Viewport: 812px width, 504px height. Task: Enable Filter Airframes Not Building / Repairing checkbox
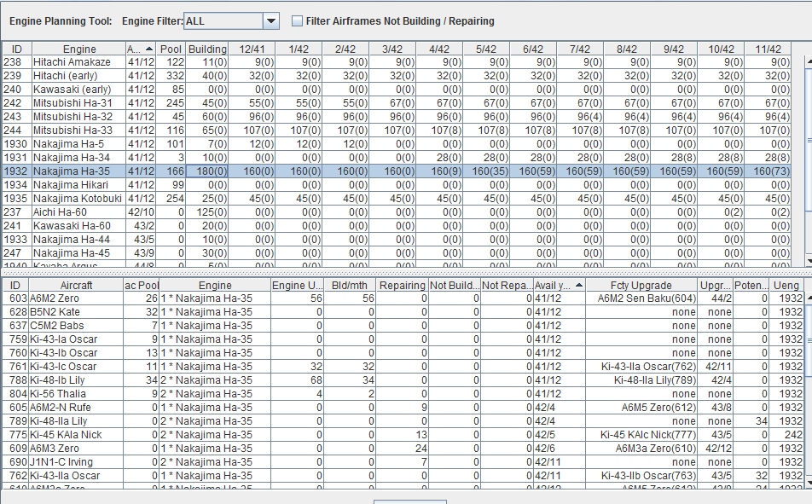point(297,21)
